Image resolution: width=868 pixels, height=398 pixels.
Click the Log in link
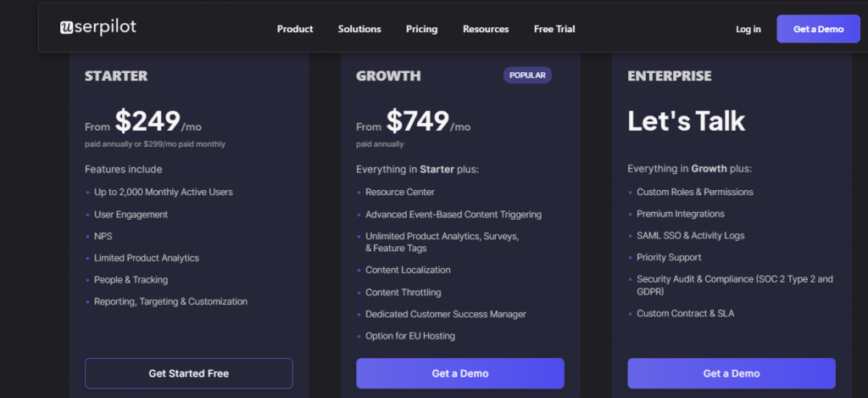point(748,29)
